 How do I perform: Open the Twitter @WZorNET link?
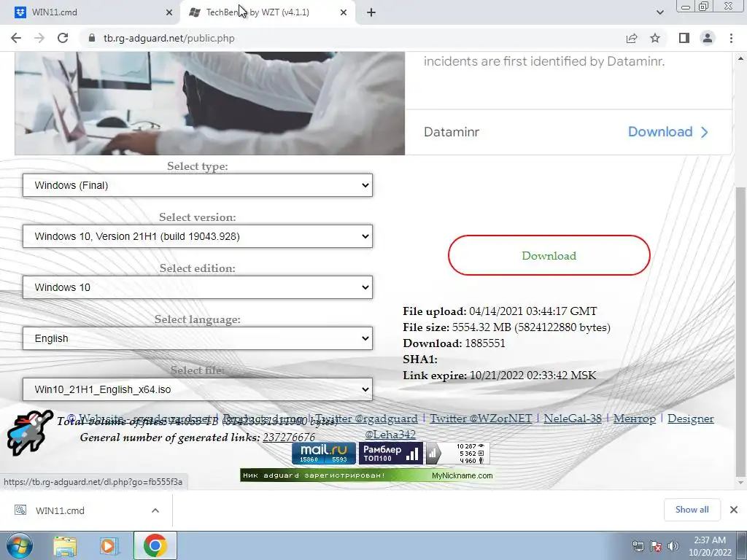[481, 419]
